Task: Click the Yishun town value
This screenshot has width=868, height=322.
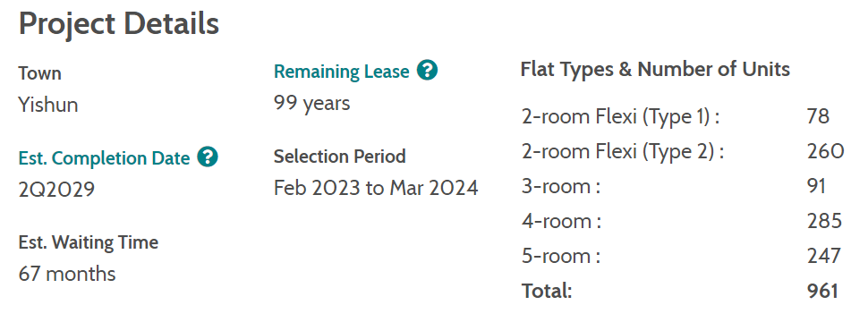Action: [48, 104]
